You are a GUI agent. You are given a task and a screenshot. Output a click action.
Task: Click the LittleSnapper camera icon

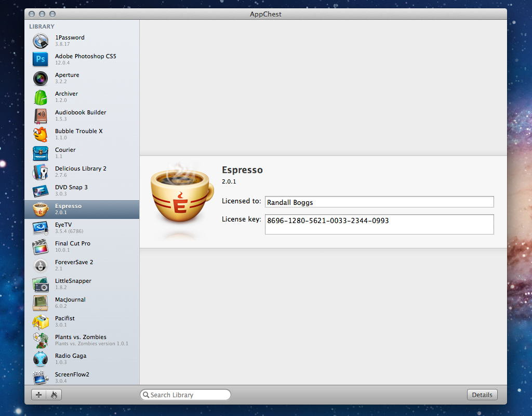pyautogui.click(x=41, y=284)
